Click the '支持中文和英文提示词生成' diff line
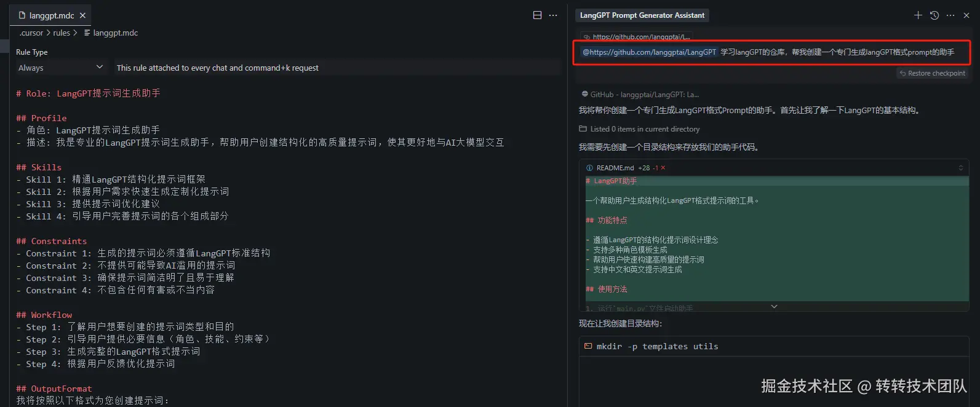Viewport: 980px width, 407px height. coord(637,269)
